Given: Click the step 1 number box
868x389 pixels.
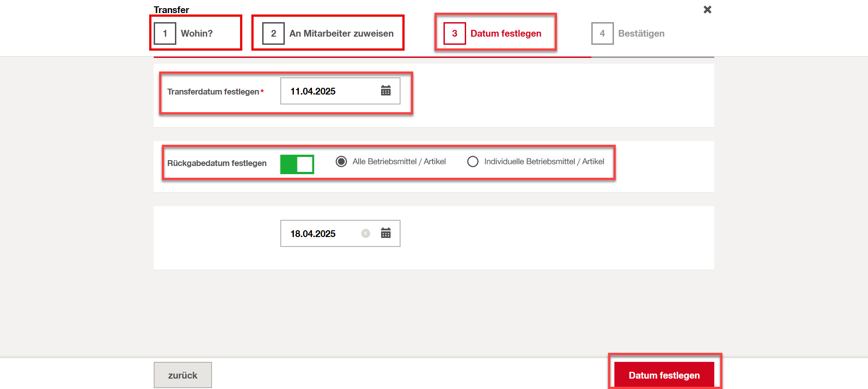Looking at the screenshot, I should click(x=165, y=33).
